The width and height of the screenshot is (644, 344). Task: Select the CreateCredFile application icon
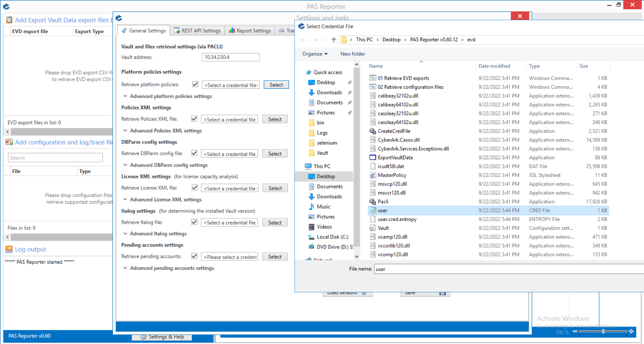(372, 131)
